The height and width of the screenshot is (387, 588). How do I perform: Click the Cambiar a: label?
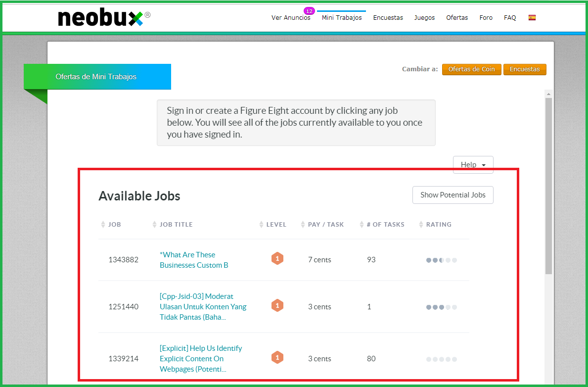tap(420, 69)
